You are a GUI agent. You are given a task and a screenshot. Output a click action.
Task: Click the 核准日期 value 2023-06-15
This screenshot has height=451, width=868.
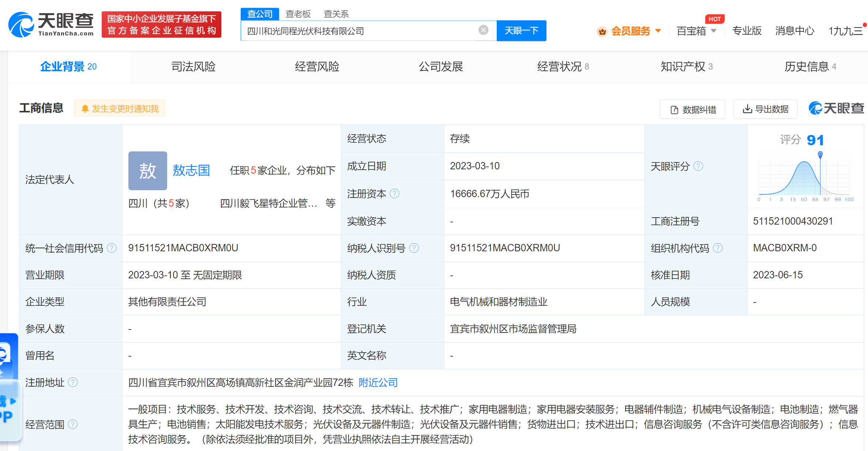[x=778, y=275]
